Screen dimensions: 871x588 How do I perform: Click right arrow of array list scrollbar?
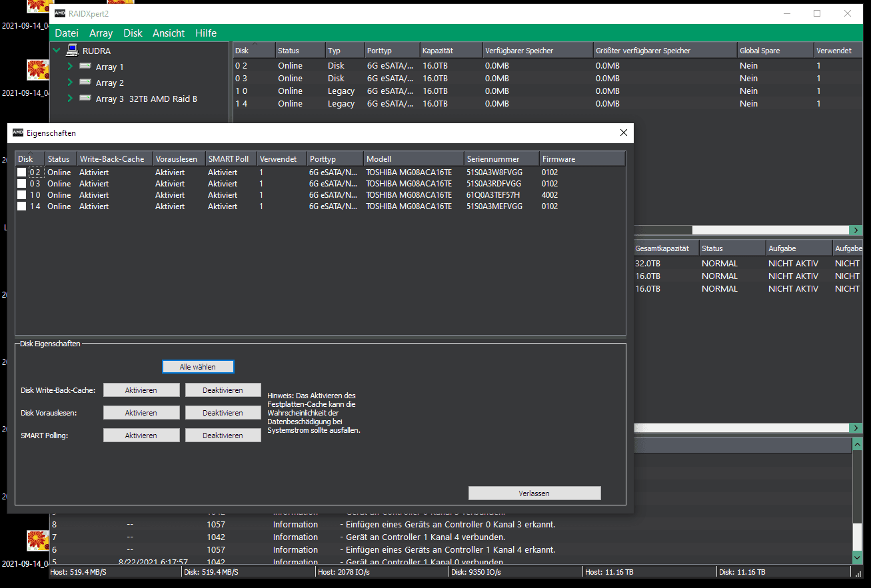856,428
